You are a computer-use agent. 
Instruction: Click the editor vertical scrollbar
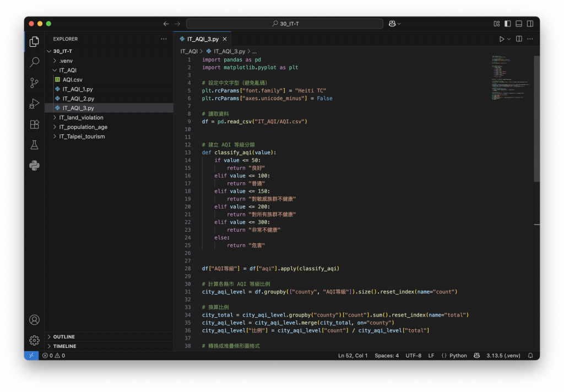pos(536,119)
